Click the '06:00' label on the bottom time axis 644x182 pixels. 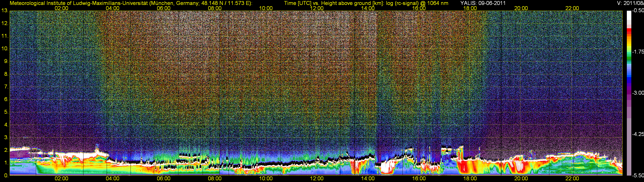click(164, 179)
